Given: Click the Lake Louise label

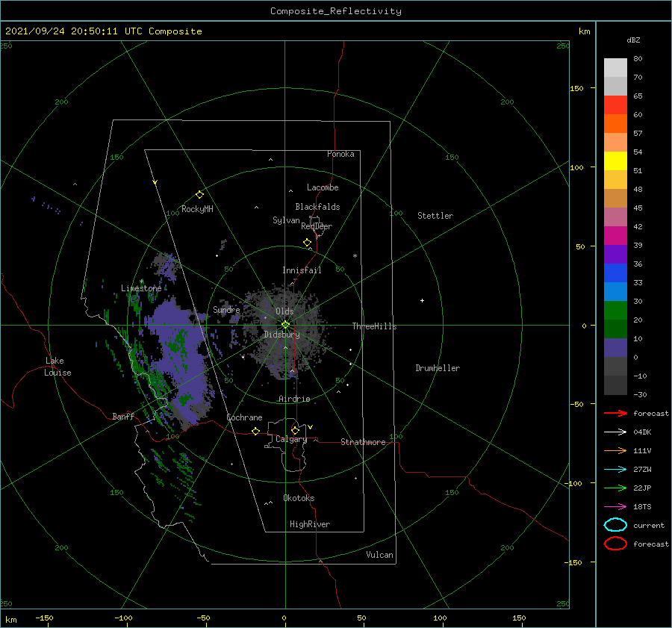Looking at the screenshot, I should tap(57, 367).
